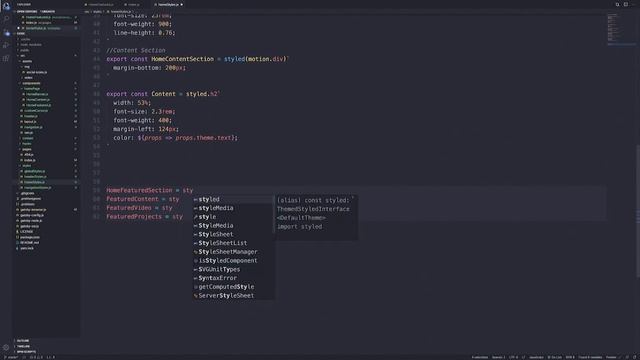Pick 'ServerStyleSheet' suggestion
This screenshot has width=640, height=360.
pyautogui.click(x=234, y=296)
